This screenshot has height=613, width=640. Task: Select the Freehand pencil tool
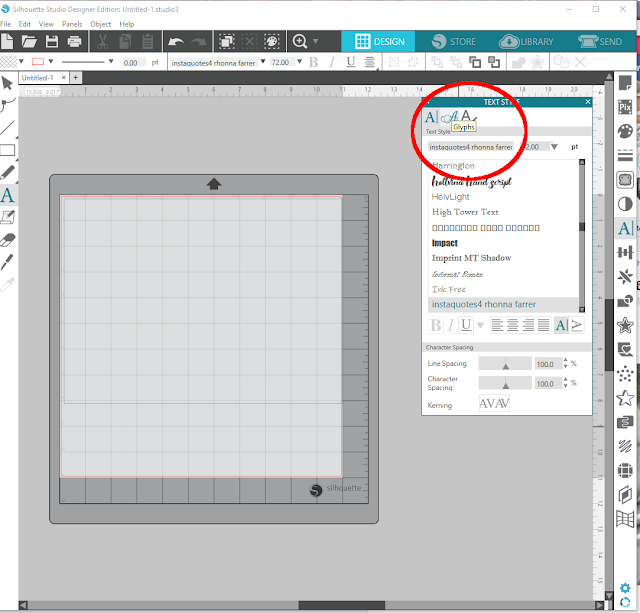click(7, 173)
